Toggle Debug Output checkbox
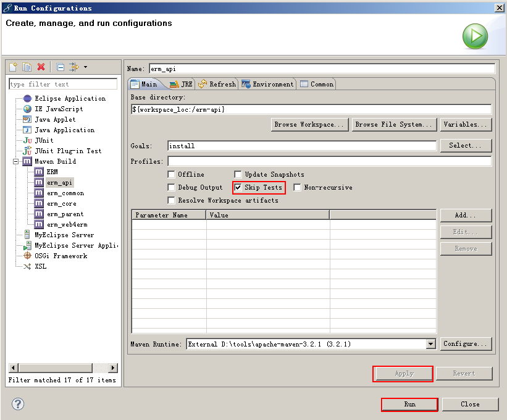 pos(171,187)
